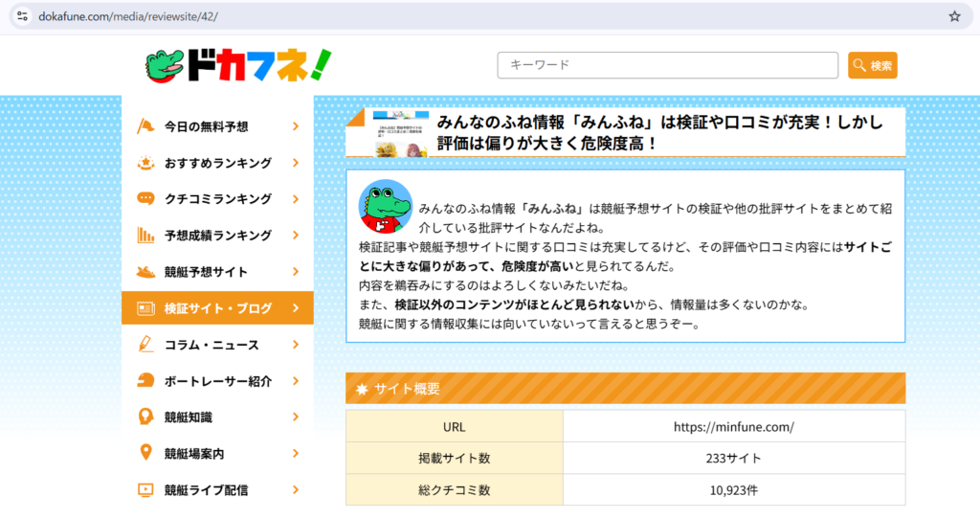Screen dimensions: 980x519
Task: Click the site info icon in address bar
Action: pyautogui.click(x=23, y=16)
